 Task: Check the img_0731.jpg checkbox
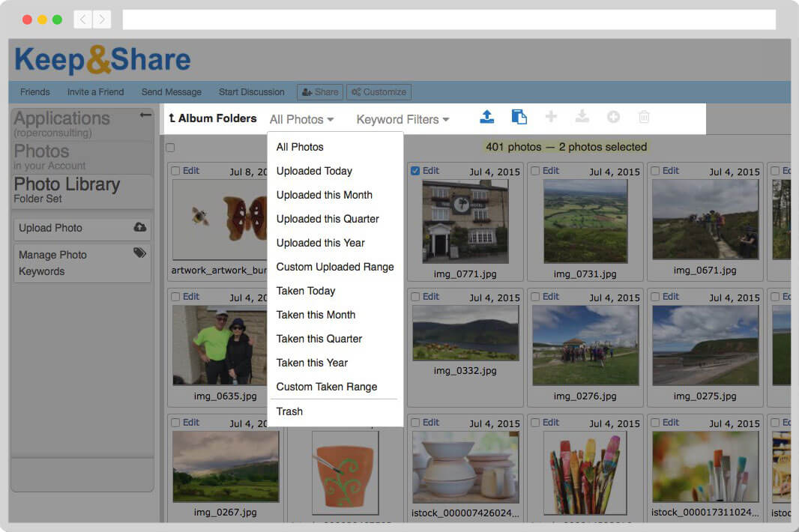point(536,171)
